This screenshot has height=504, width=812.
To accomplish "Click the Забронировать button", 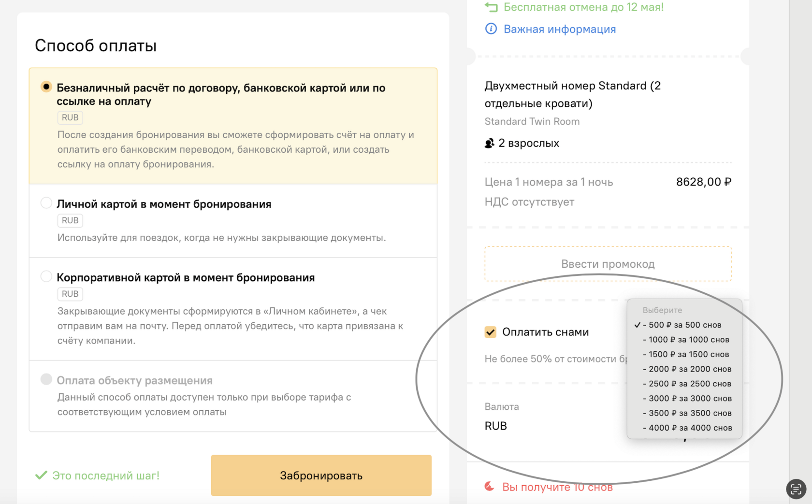I will click(321, 475).
